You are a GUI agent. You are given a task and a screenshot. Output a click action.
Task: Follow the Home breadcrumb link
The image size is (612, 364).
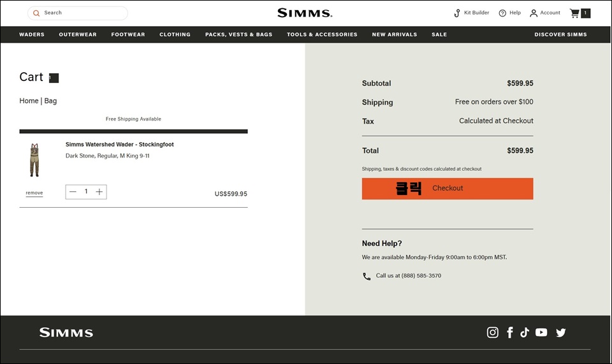tap(29, 101)
